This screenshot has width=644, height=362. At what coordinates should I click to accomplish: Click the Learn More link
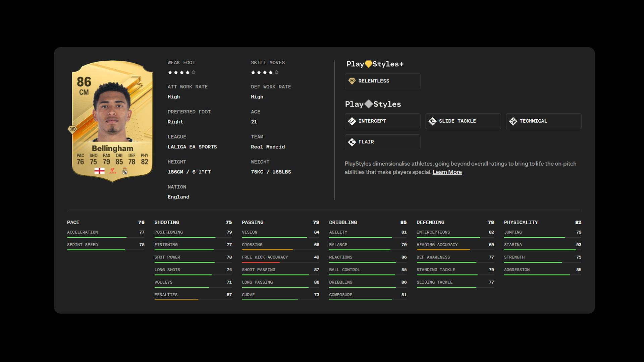[x=447, y=172]
